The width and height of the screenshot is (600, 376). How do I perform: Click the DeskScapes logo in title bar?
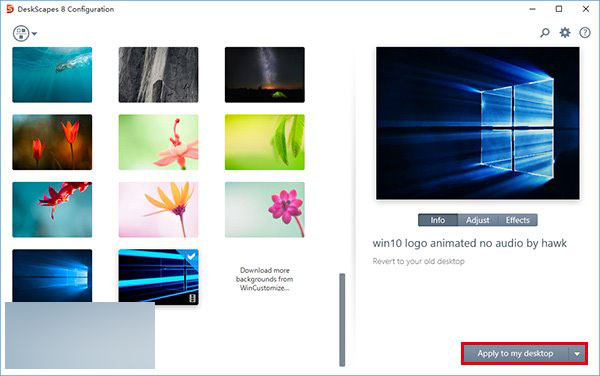coord(10,9)
